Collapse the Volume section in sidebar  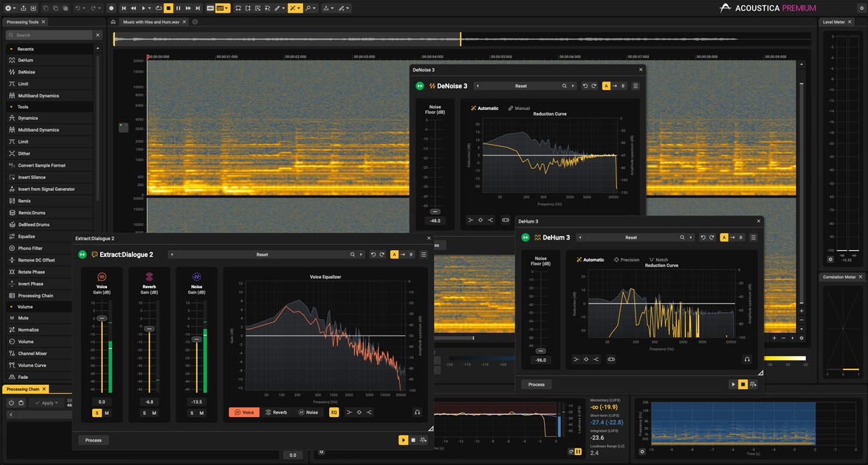[11, 307]
